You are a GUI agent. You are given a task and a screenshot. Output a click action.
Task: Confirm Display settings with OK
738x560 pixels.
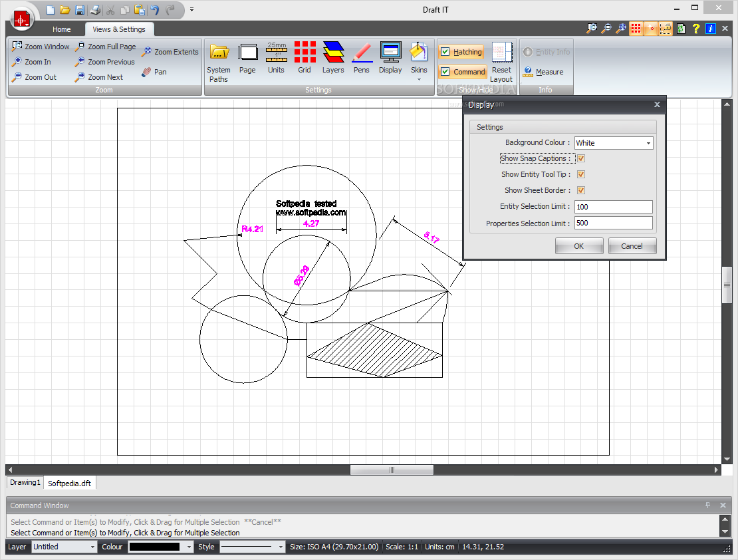(579, 246)
